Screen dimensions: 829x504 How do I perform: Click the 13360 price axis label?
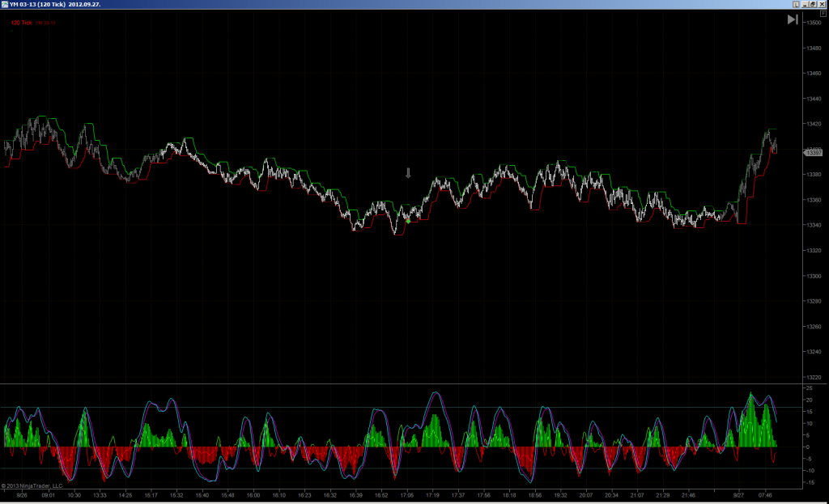coord(814,201)
